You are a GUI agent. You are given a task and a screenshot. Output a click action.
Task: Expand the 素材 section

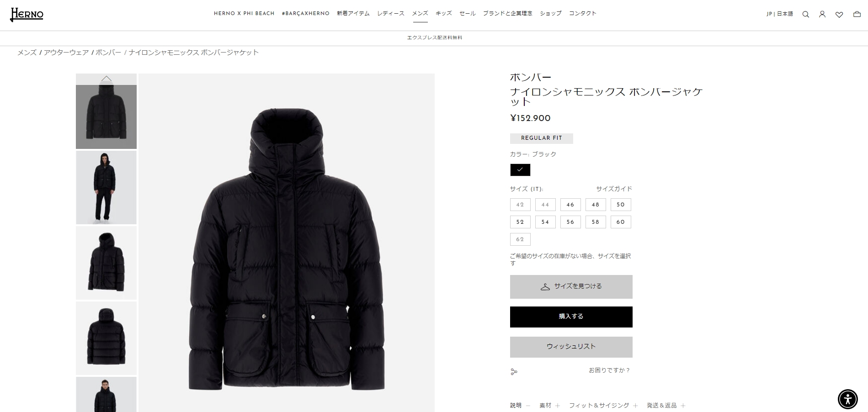[x=549, y=406]
